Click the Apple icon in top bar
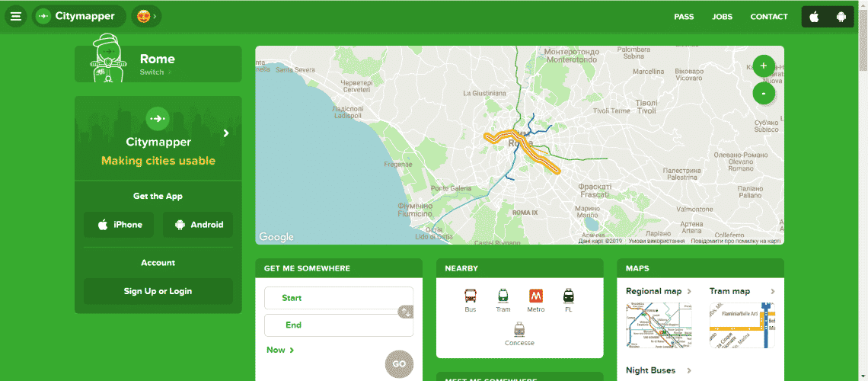Image resolution: width=868 pixels, height=381 pixels. tap(814, 18)
